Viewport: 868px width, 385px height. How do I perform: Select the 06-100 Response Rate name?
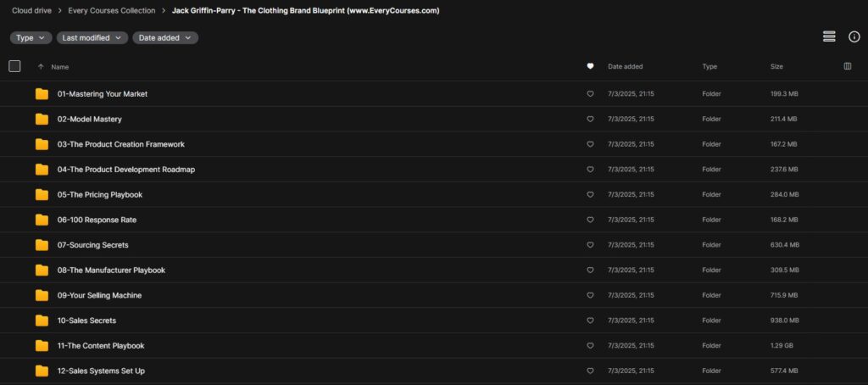point(97,220)
